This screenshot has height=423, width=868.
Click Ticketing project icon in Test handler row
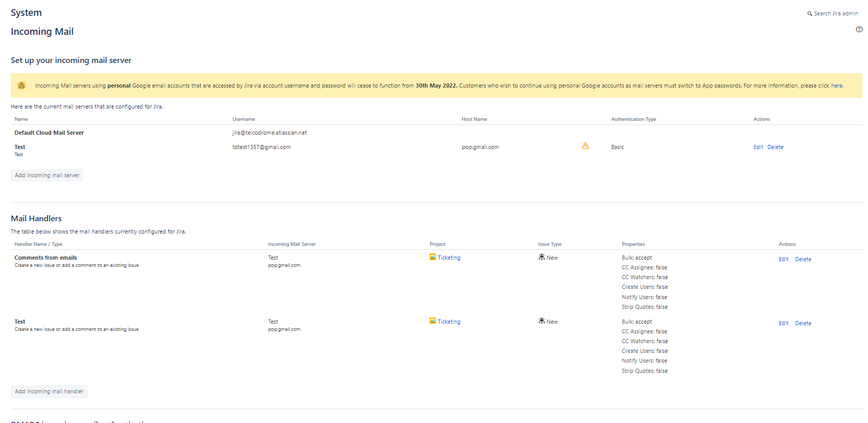click(432, 321)
